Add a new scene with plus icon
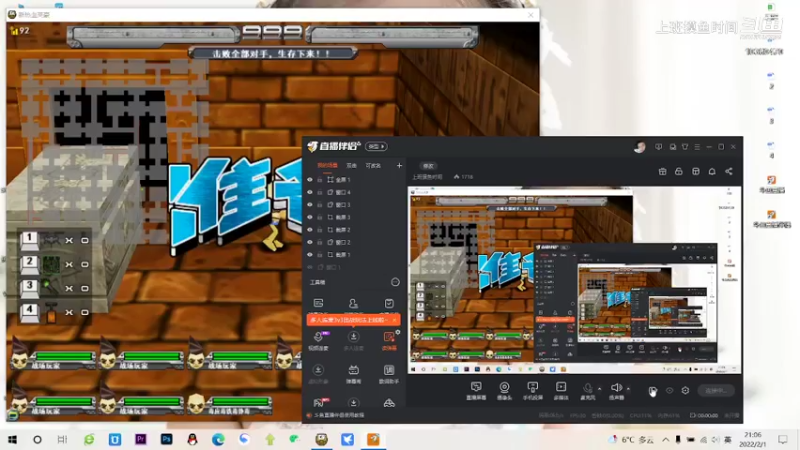This screenshot has height=450, width=800. point(399,165)
